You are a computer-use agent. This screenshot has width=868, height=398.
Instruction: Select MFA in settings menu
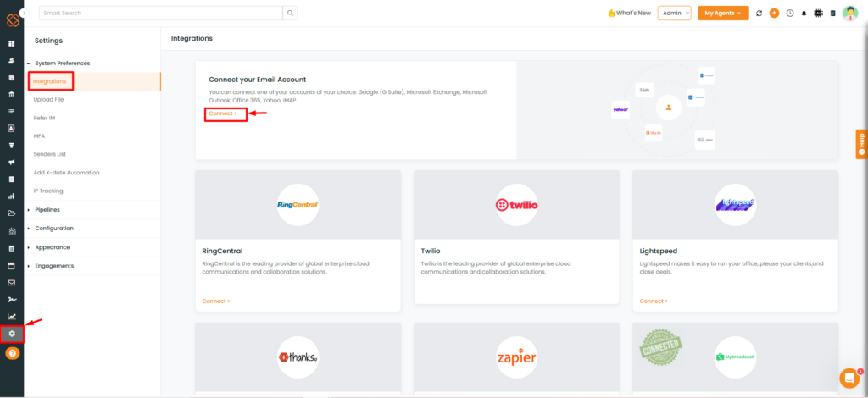click(x=39, y=136)
